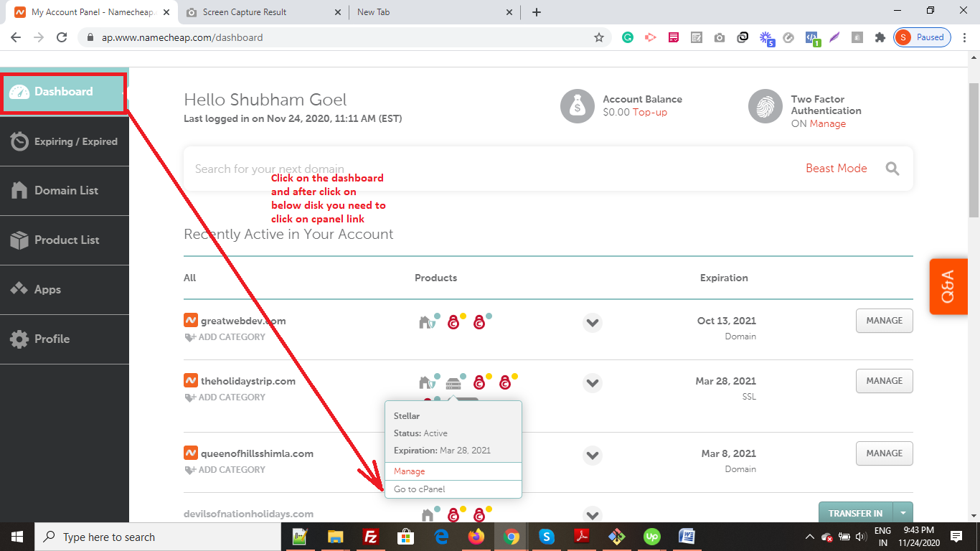The height and width of the screenshot is (551, 980).
Task: Click the Expiration column header
Action: pyautogui.click(x=724, y=278)
